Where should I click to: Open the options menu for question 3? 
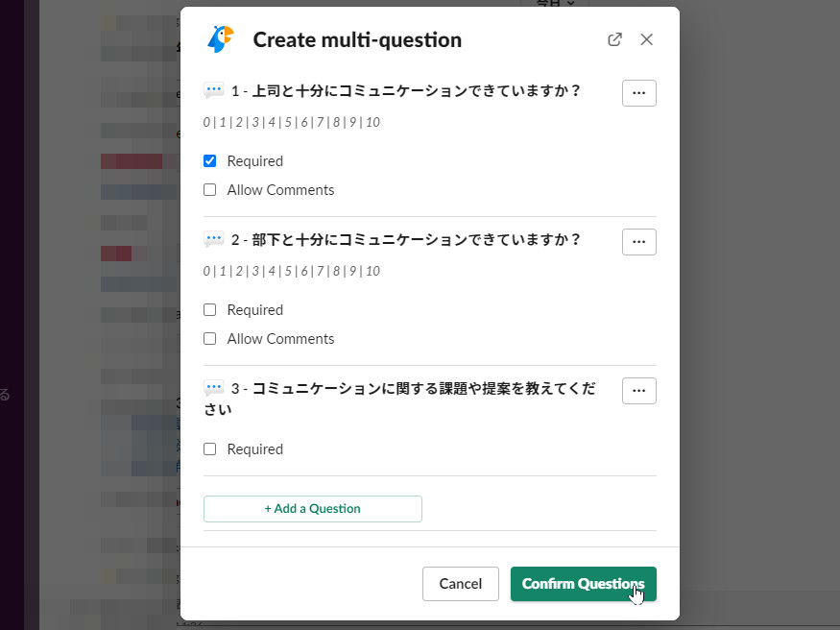pyautogui.click(x=639, y=391)
